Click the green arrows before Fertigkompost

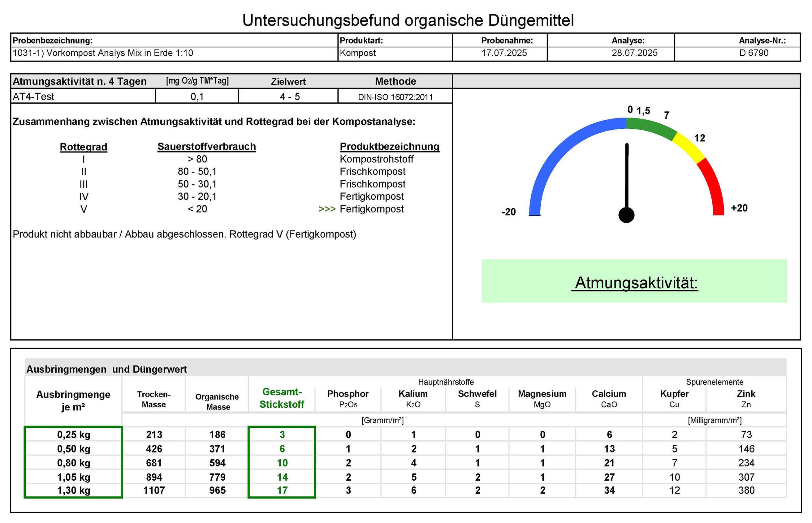[x=326, y=209]
